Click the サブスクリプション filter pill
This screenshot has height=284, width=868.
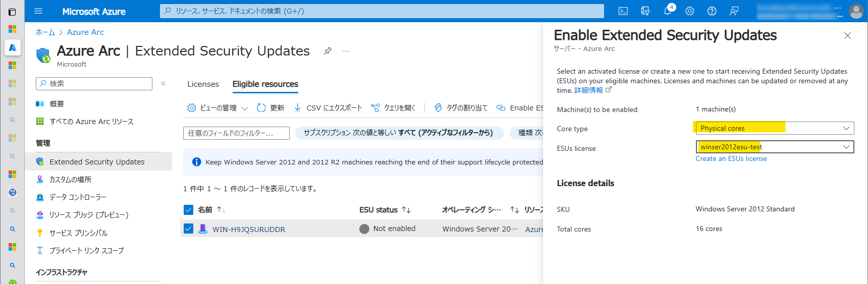tap(399, 133)
